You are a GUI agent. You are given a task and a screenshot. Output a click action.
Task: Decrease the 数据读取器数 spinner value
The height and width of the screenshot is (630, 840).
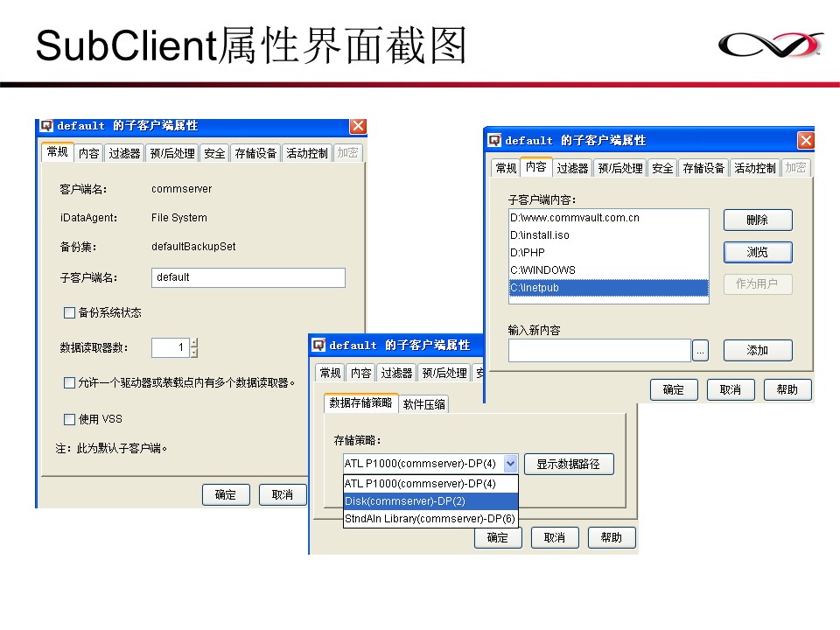click(x=194, y=353)
